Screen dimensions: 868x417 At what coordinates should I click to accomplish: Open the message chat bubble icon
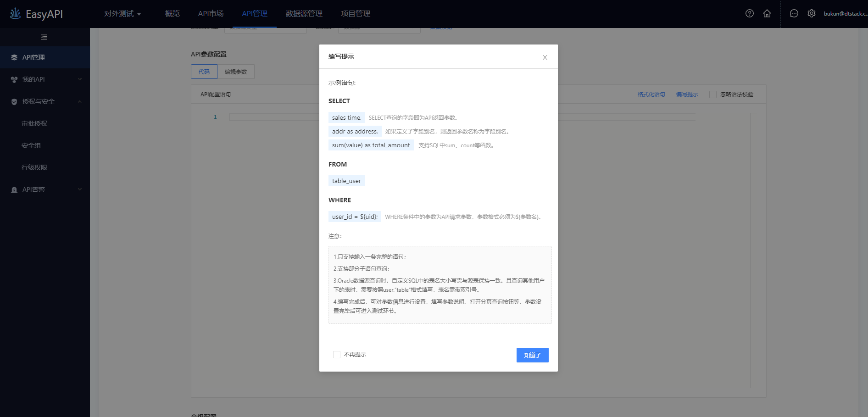click(x=794, y=14)
